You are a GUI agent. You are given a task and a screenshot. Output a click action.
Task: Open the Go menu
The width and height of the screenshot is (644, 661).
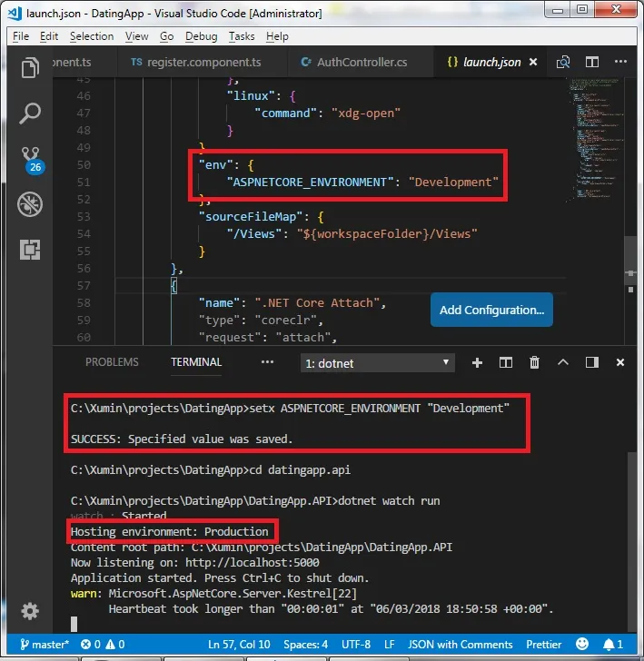[x=166, y=36]
